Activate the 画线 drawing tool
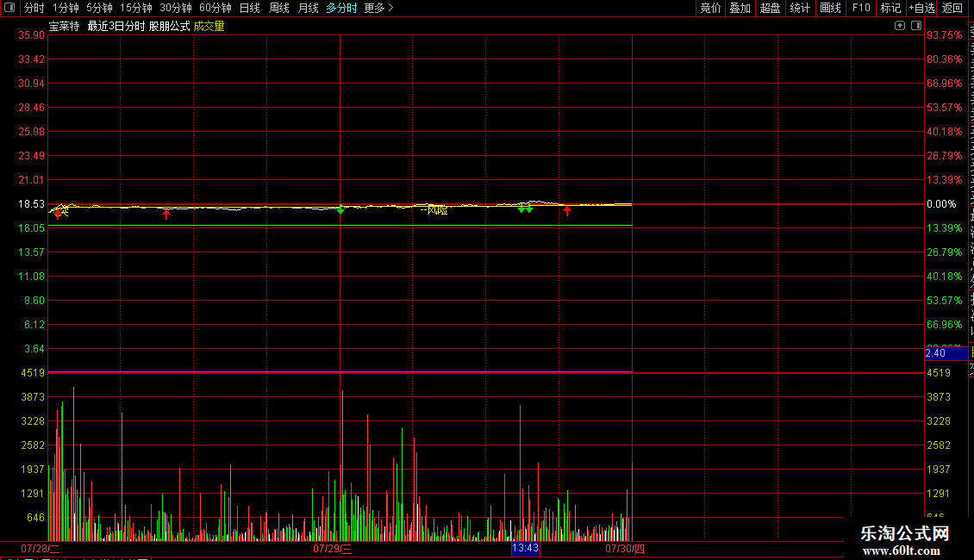Screen dimensions: 974x560 pos(831,8)
